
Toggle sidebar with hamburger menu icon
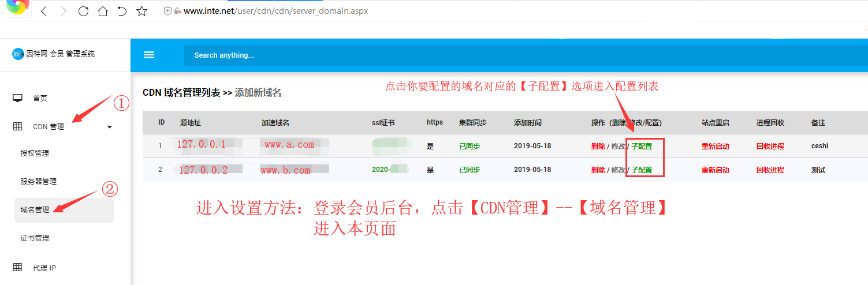[x=149, y=55]
